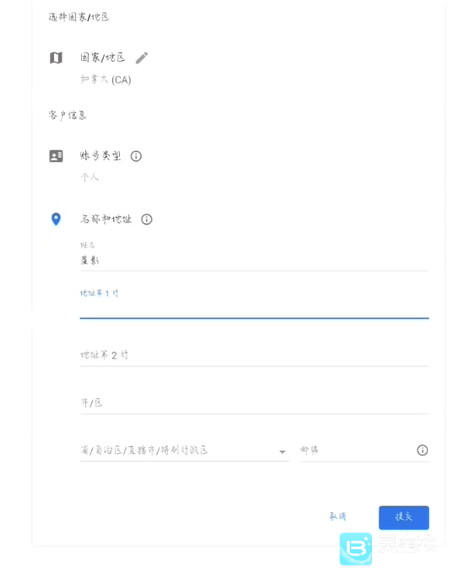Click the blue 提交 submit button
Image resolution: width=465 pixels, height=578 pixels.
tap(404, 518)
